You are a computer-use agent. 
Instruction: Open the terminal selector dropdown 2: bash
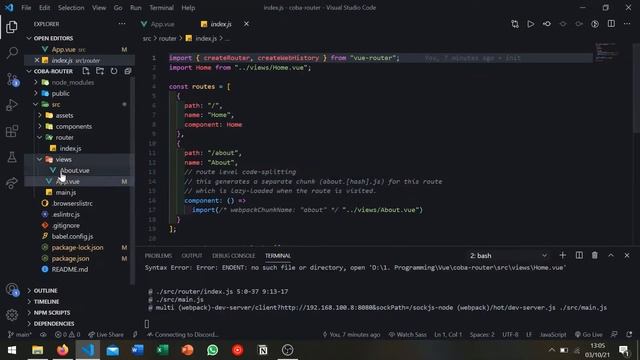[508, 256]
